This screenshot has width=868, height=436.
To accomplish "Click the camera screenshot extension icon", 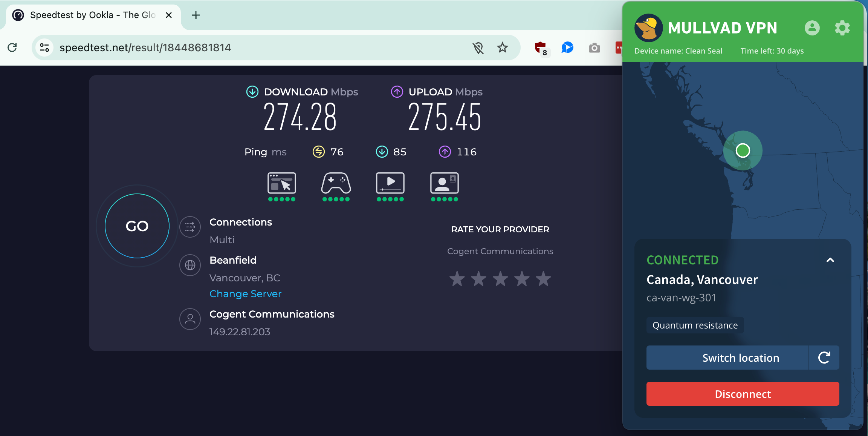I will coord(594,48).
